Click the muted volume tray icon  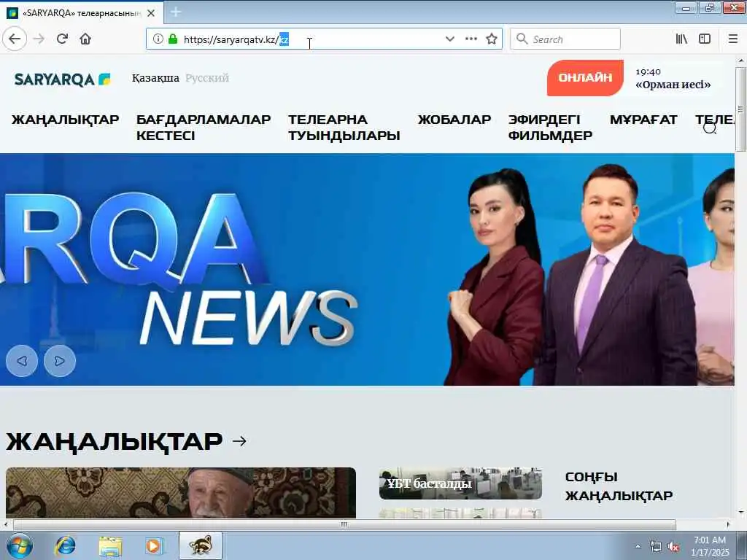pyautogui.click(x=673, y=547)
